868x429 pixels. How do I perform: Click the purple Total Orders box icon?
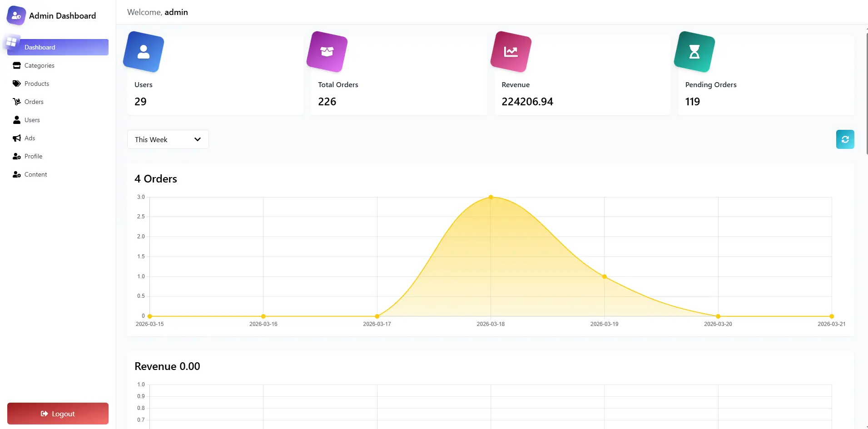click(327, 52)
